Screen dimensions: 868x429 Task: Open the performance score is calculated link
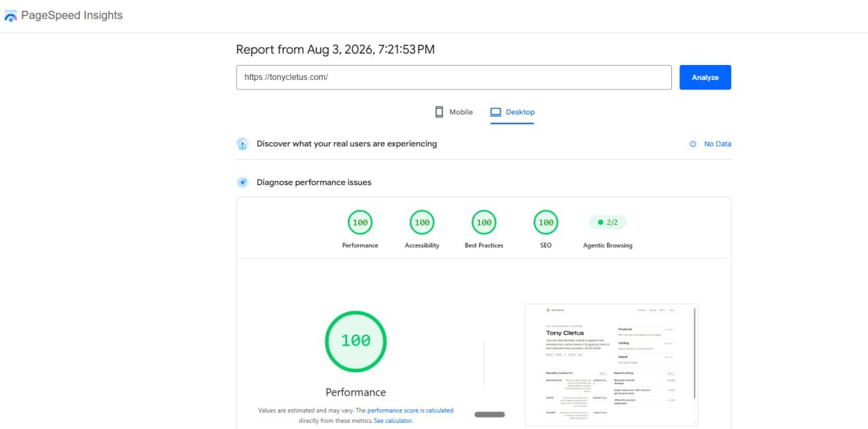pos(410,411)
